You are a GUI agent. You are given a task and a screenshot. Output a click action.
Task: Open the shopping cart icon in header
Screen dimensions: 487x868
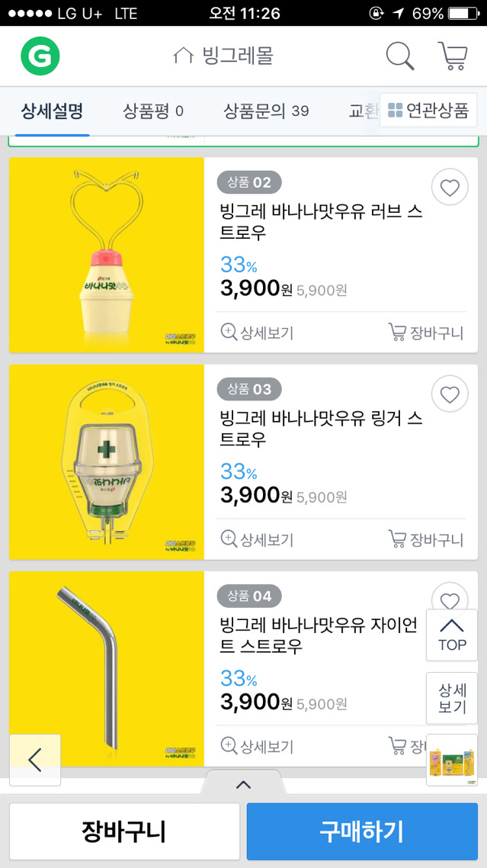point(452,56)
